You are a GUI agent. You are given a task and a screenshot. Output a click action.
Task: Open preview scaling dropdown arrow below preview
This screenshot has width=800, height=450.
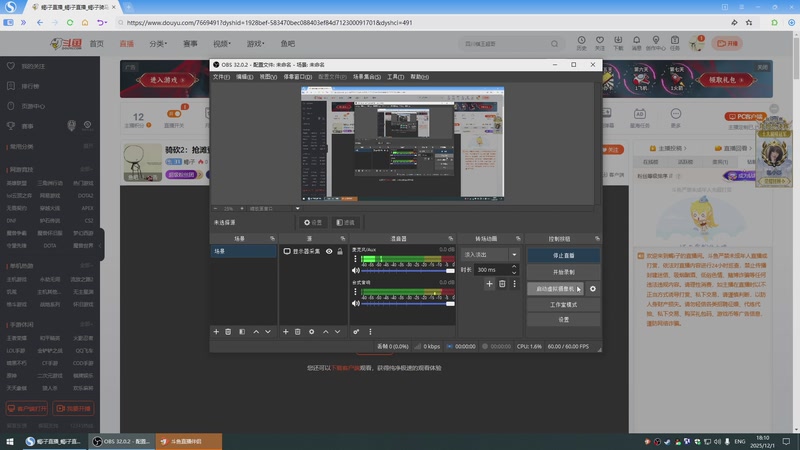point(297,208)
